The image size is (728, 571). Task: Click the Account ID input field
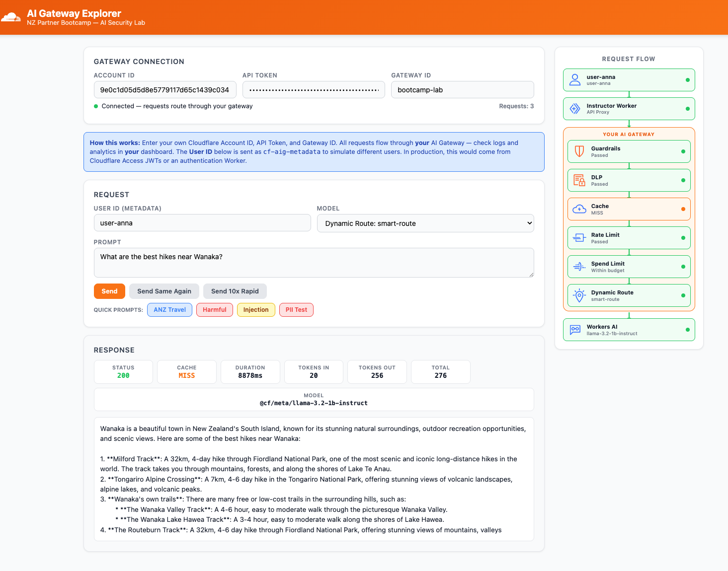click(x=165, y=90)
